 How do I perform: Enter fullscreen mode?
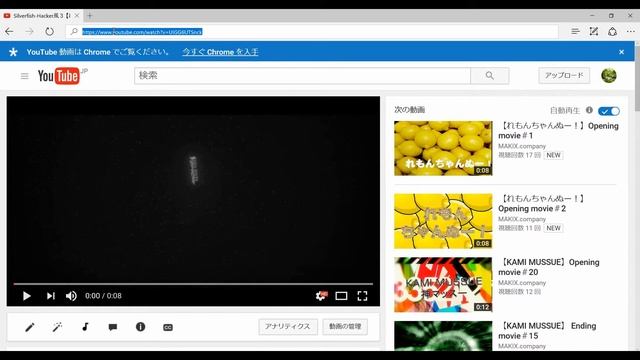(x=362, y=296)
